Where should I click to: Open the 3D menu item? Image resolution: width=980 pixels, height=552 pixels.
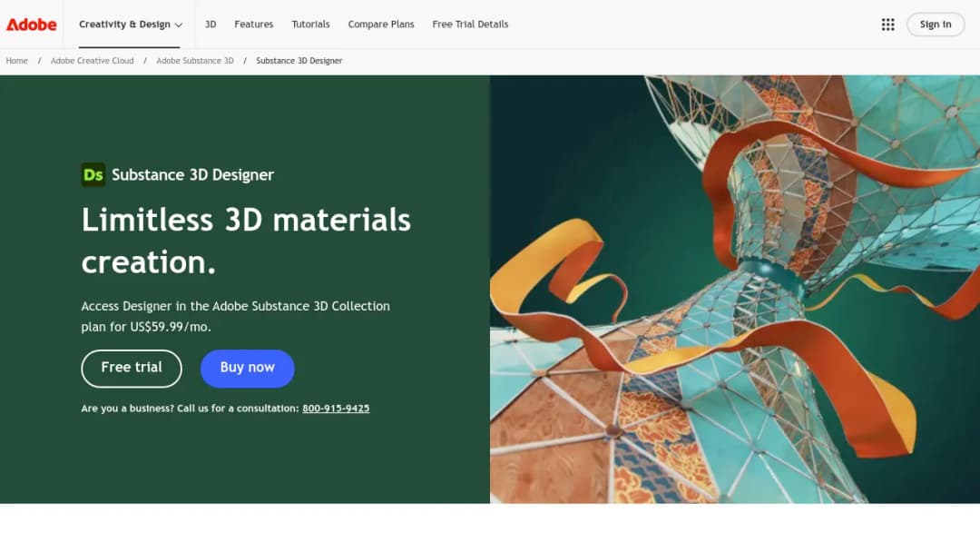pyautogui.click(x=211, y=25)
